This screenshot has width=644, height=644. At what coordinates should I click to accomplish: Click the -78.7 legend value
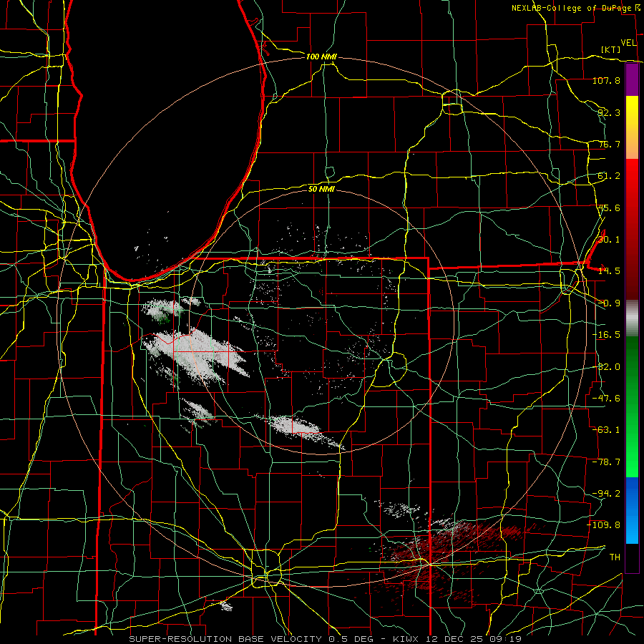pyautogui.click(x=606, y=462)
